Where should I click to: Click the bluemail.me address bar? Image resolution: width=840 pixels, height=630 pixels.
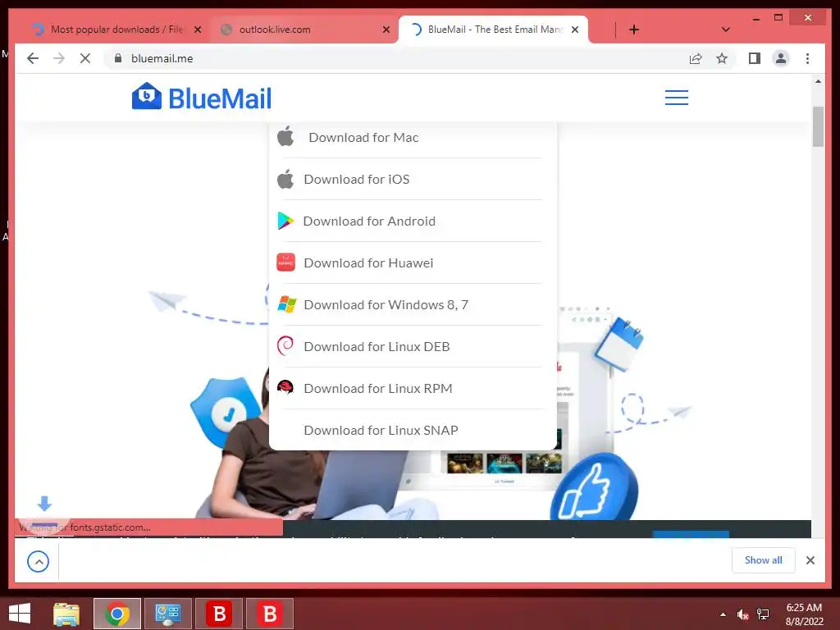396,58
